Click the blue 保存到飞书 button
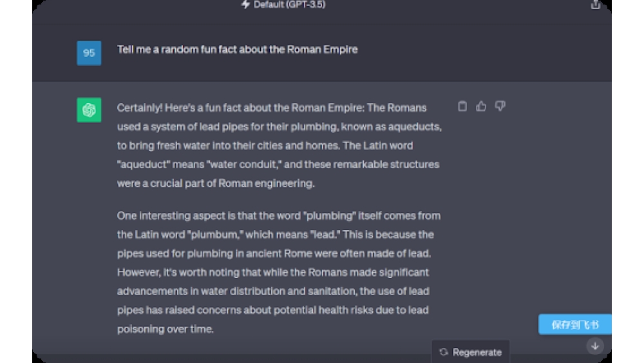Image resolution: width=644 pixels, height=363 pixels. 574,324
